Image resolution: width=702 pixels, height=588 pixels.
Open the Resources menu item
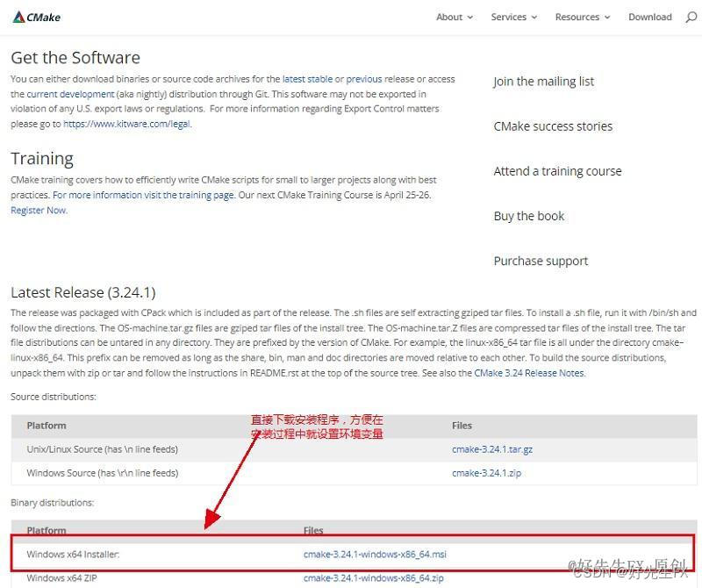(577, 17)
